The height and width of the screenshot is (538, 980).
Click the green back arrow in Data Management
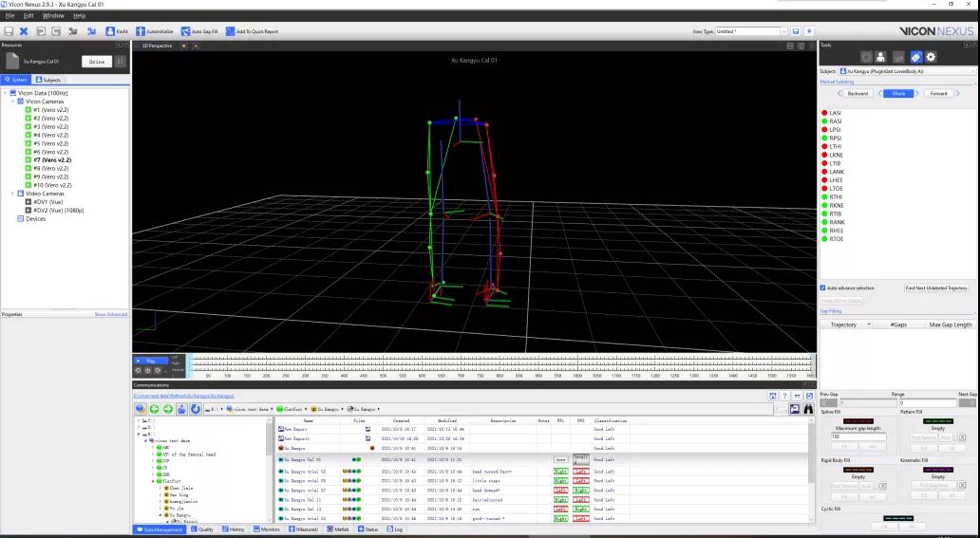pyautogui.click(x=155, y=409)
